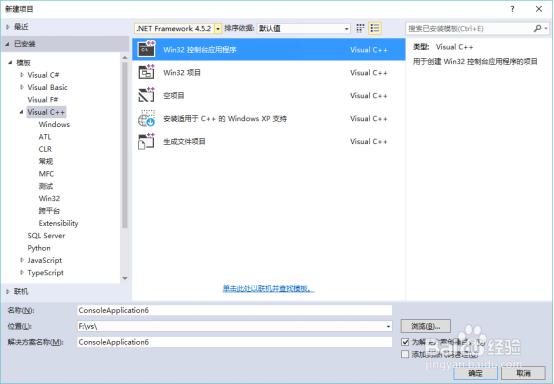The width and height of the screenshot is (554, 384).
Task: Select 常规 under Visual C++
Action: (46, 161)
